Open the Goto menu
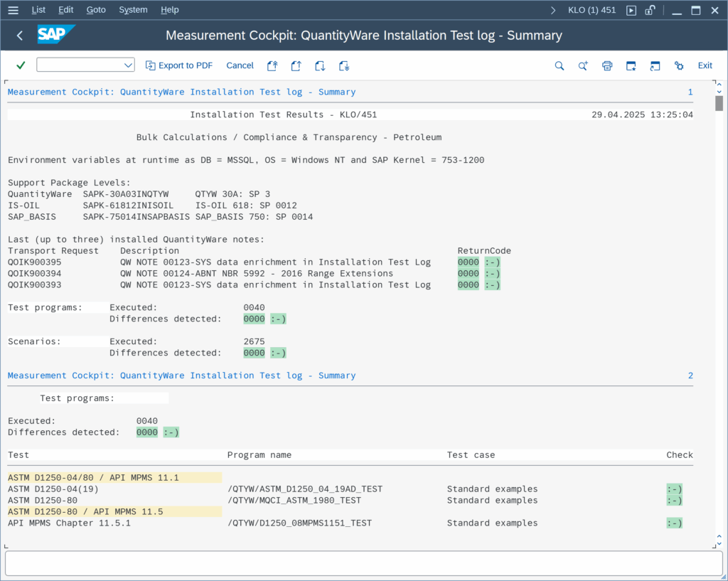728x581 pixels. coord(96,10)
